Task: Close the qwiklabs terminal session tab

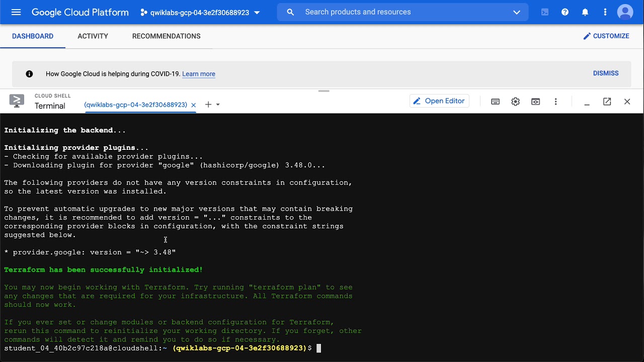Action: coord(193,105)
